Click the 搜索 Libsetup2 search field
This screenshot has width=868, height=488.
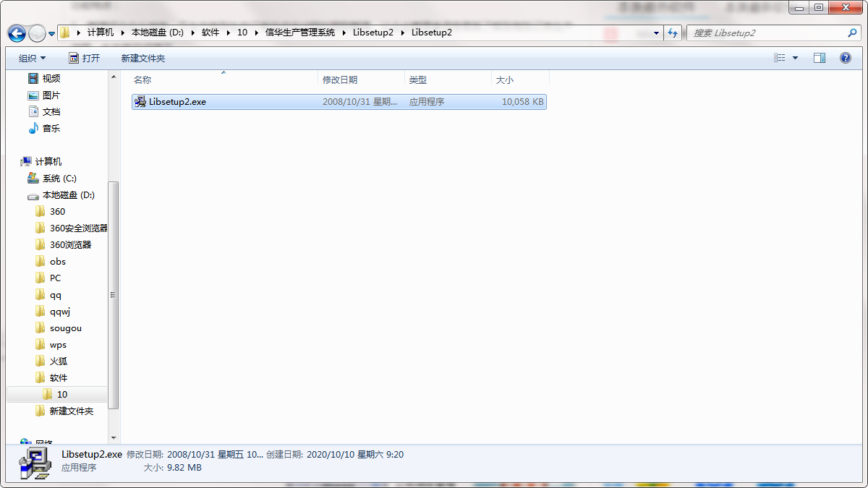pos(767,33)
